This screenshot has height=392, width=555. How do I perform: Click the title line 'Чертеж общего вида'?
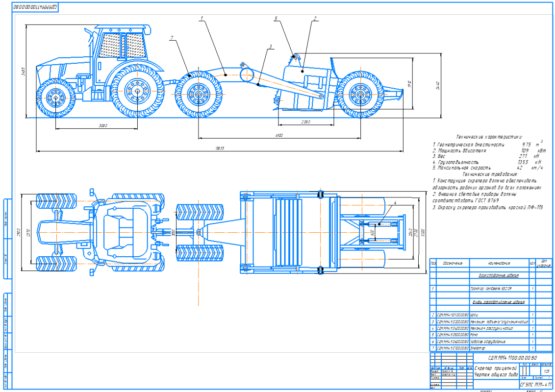coord(496,374)
